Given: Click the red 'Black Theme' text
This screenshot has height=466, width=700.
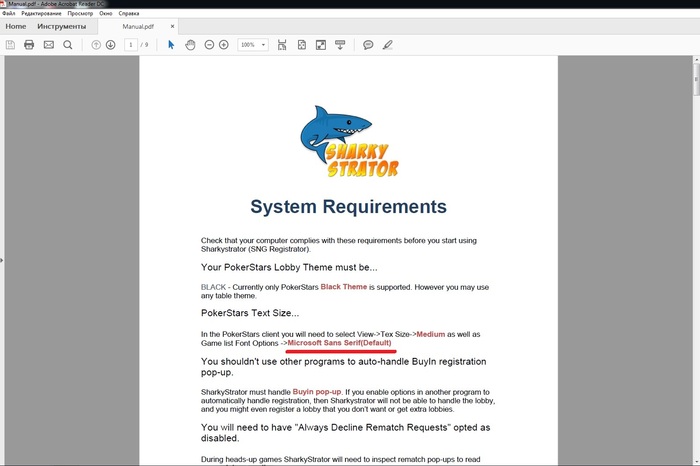Looking at the screenshot, I should tap(344, 287).
